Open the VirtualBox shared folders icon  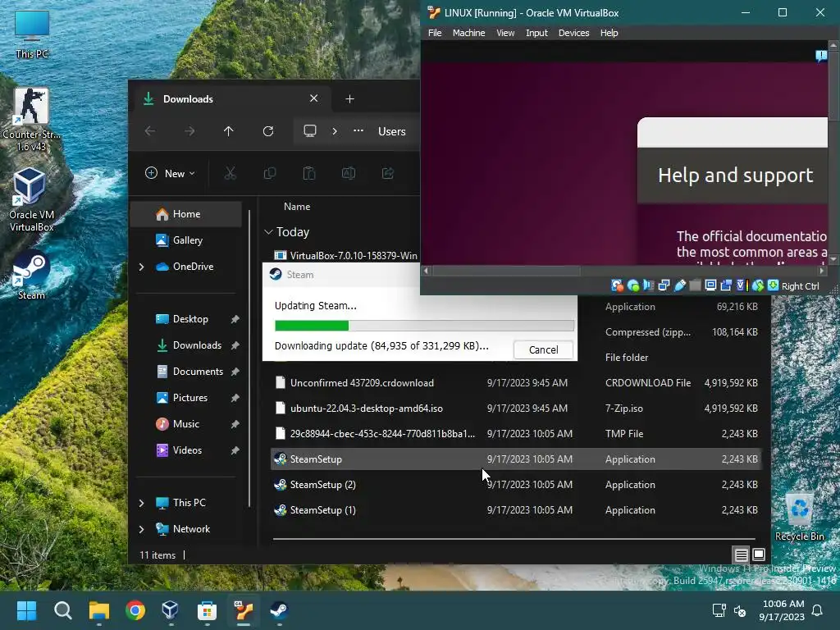(695, 285)
